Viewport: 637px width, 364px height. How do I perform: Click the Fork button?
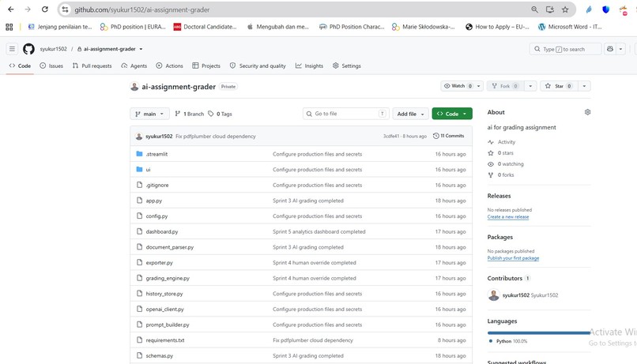point(505,86)
